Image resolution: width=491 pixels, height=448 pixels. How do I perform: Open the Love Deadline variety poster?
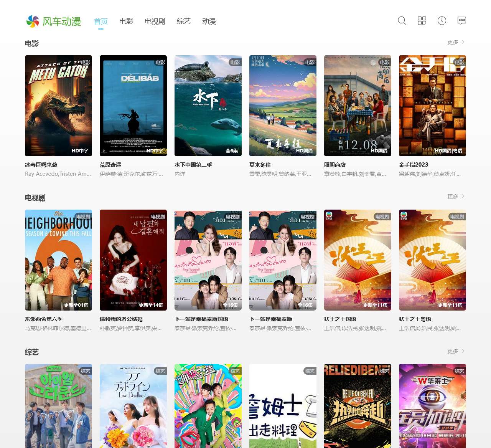pos(133,406)
